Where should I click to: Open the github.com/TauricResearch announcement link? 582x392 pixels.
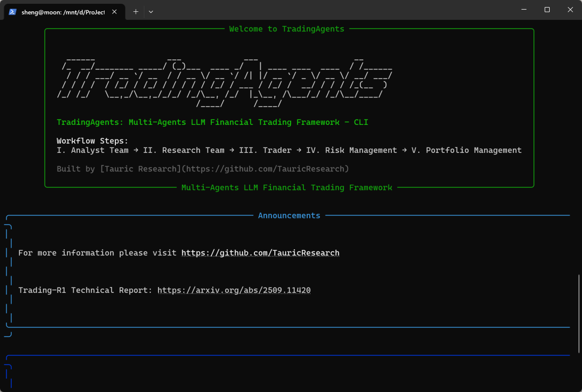(x=260, y=253)
